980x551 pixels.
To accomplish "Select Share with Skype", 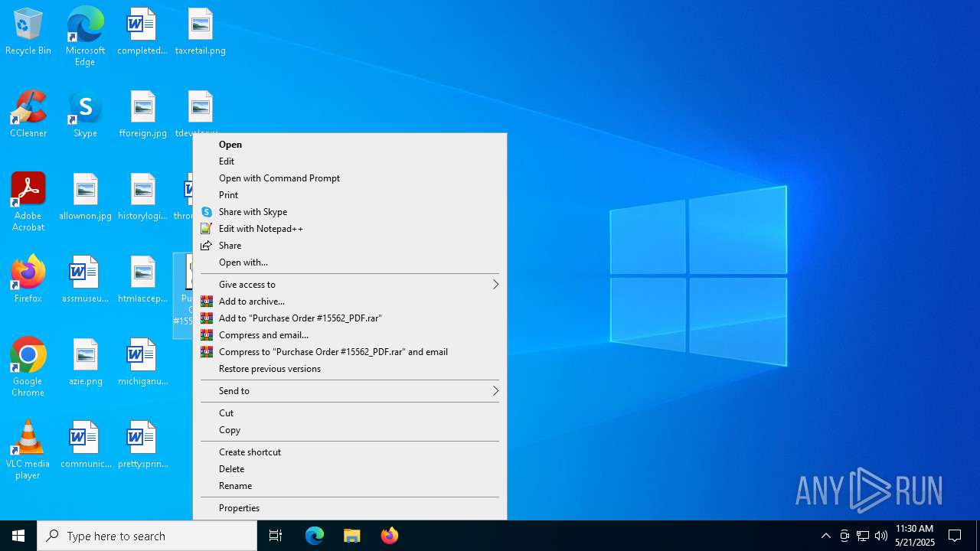I will point(350,212).
